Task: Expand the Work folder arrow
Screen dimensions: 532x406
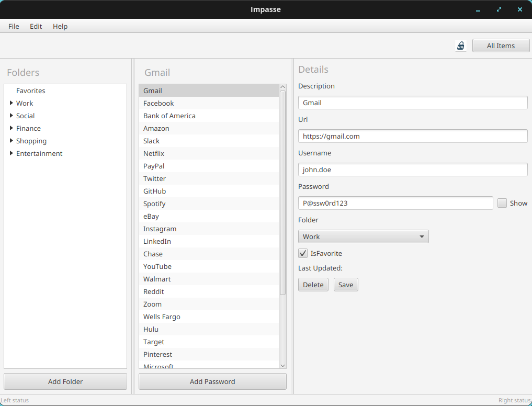Action: 11,103
